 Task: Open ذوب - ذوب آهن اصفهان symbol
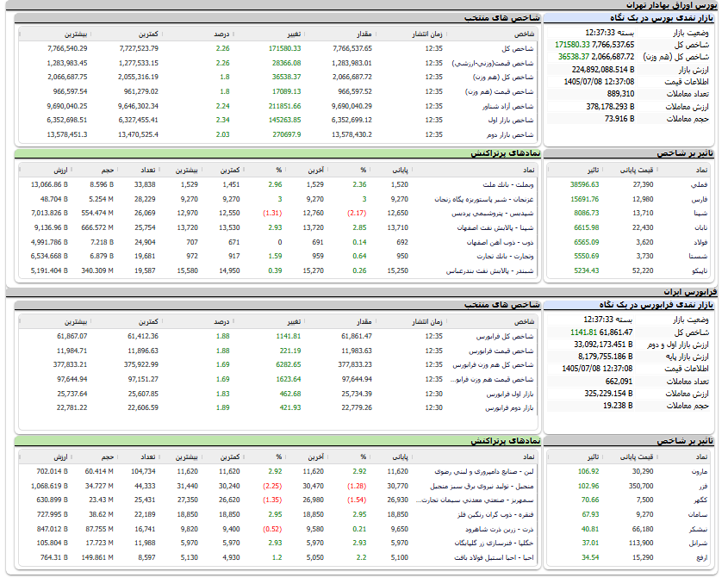[x=501, y=242]
